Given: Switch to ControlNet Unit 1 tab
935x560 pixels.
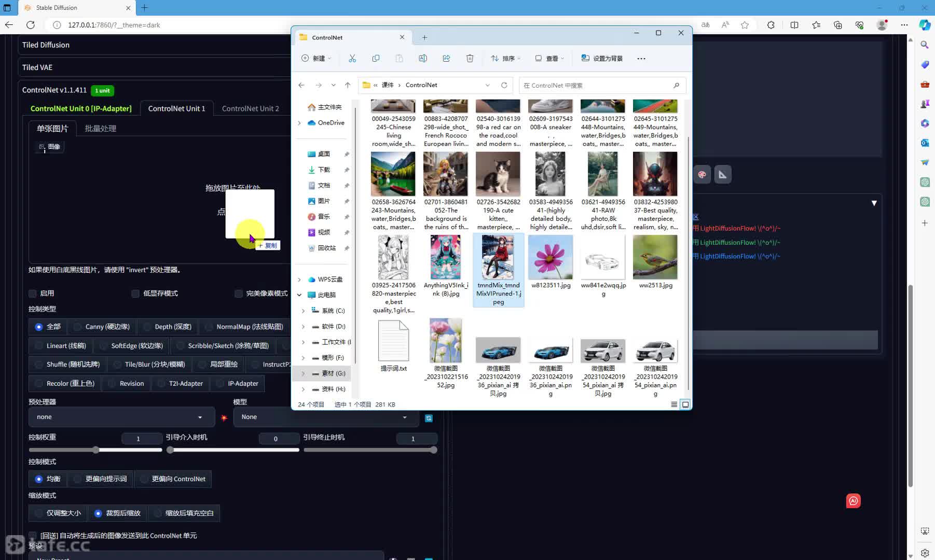Looking at the screenshot, I should [176, 108].
